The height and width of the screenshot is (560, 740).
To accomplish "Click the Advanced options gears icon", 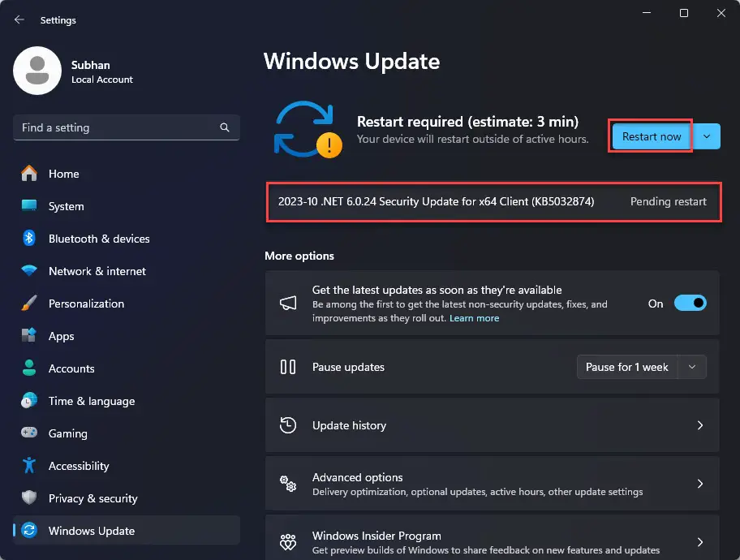I will [x=288, y=484].
